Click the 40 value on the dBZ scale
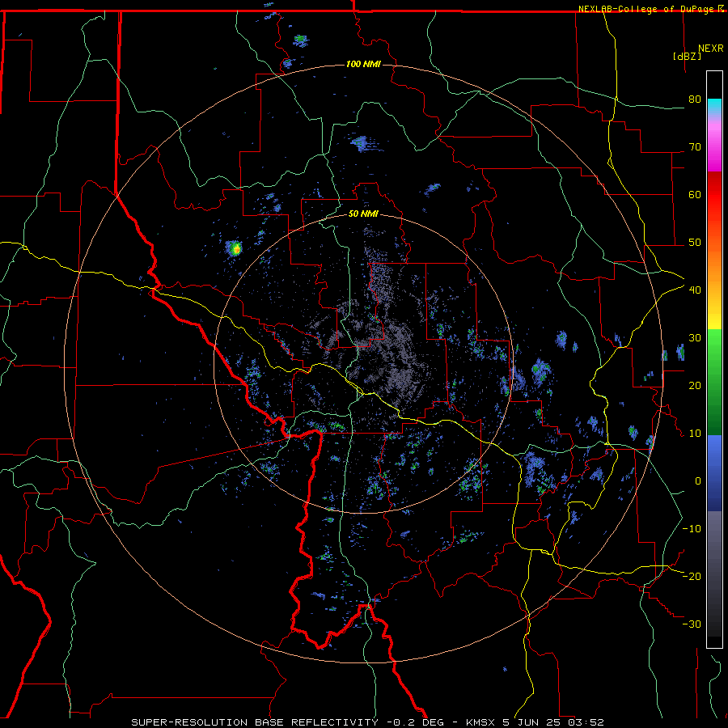Viewport: 728px width, 728px height. pos(695,290)
